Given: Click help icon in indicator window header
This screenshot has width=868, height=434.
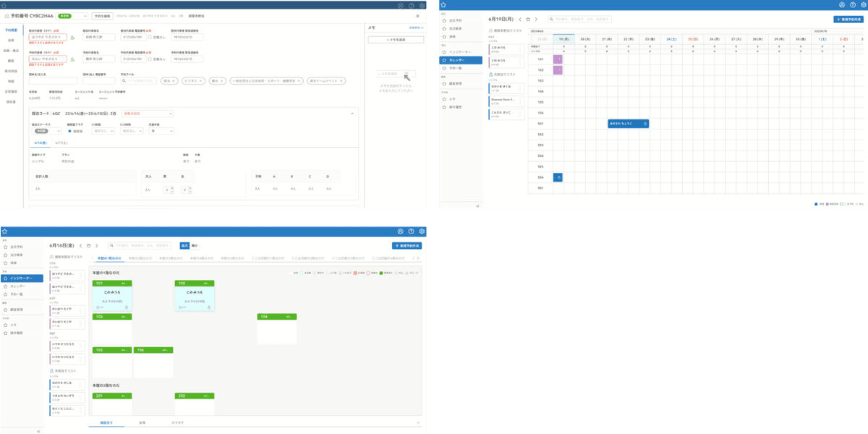Looking at the screenshot, I should tap(411, 231).
